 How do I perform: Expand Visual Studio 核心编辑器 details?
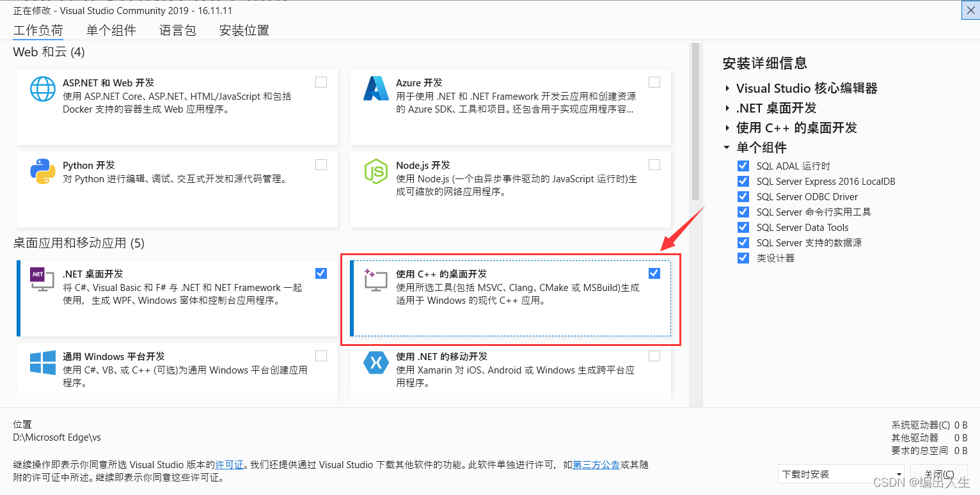(x=727, y=89)
